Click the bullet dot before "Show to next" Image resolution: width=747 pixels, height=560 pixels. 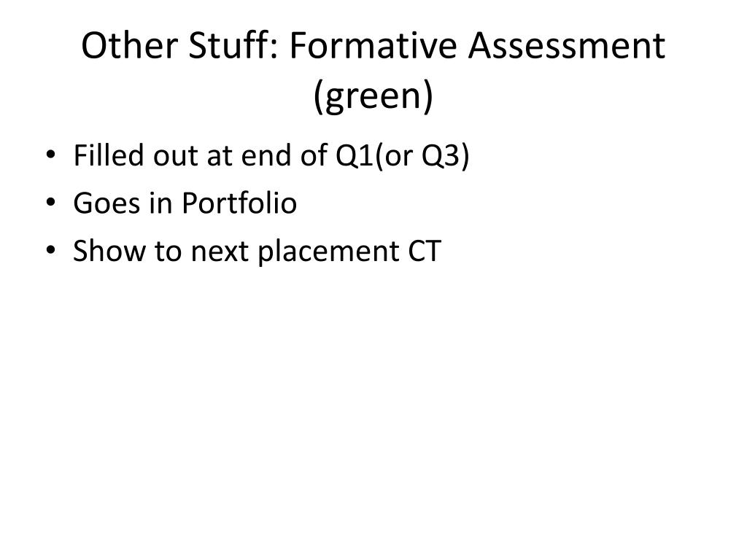50,251
